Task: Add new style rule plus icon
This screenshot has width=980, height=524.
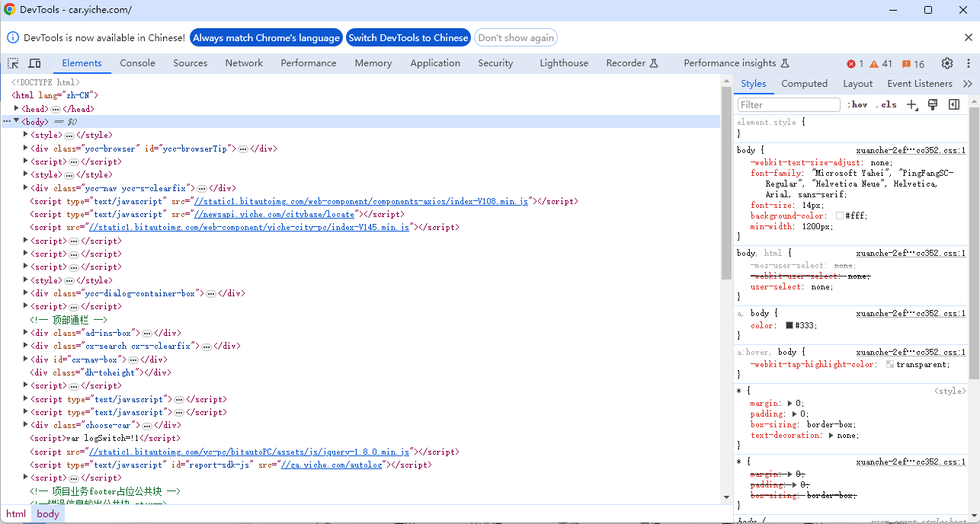Action: coord(911,104)
